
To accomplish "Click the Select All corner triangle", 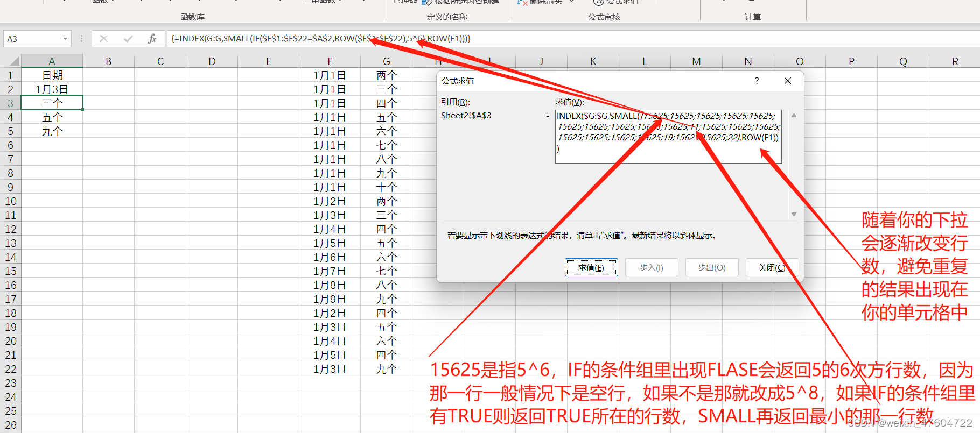I will [x=14, y=61].
